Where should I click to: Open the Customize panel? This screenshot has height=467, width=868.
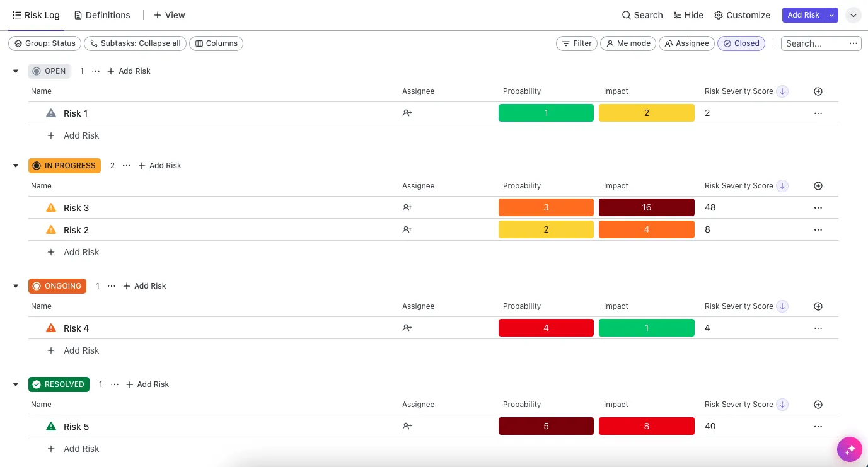(743, 15)
